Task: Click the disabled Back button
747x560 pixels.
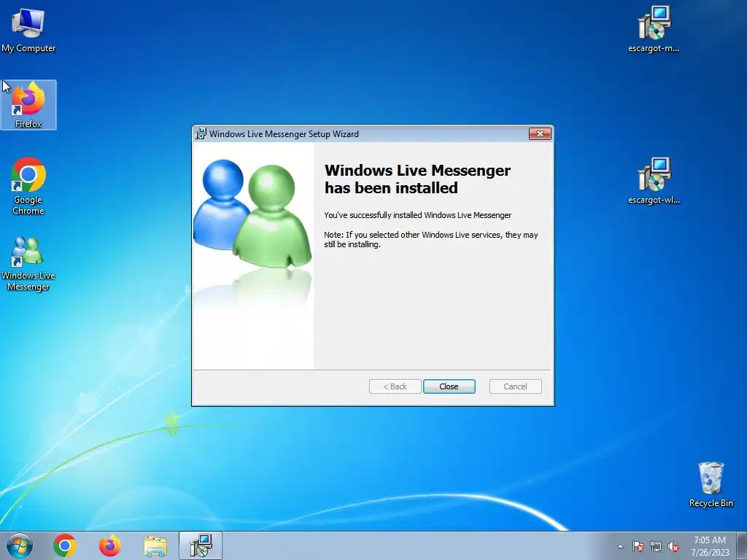Action: pyautogui.click(x=395, y=386)
